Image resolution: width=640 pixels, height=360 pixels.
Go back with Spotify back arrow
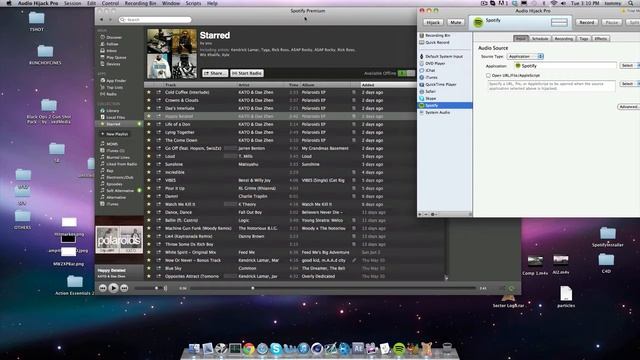click(x=102, y=20)
